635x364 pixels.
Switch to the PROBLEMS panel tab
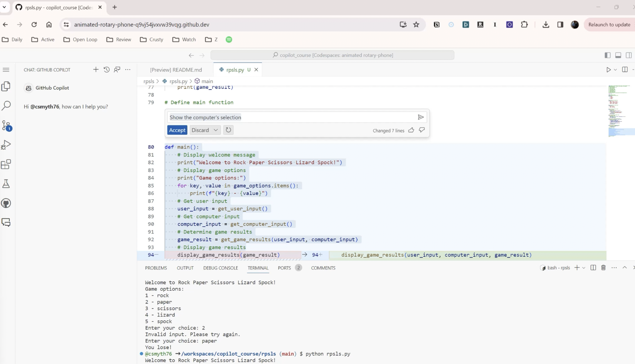(x=156, y=268)
